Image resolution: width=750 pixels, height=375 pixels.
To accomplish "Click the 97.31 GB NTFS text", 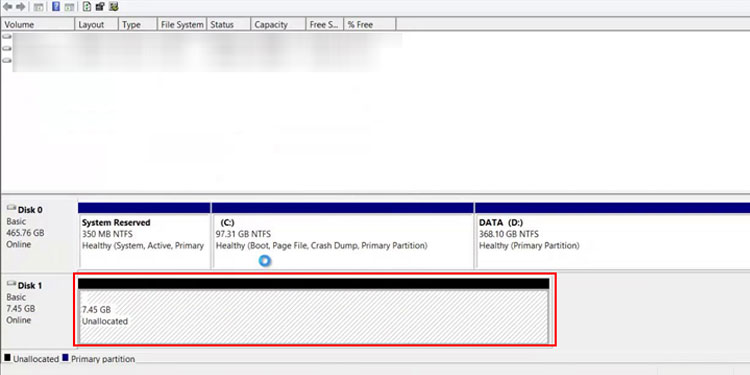I will [x=243, y=234].
